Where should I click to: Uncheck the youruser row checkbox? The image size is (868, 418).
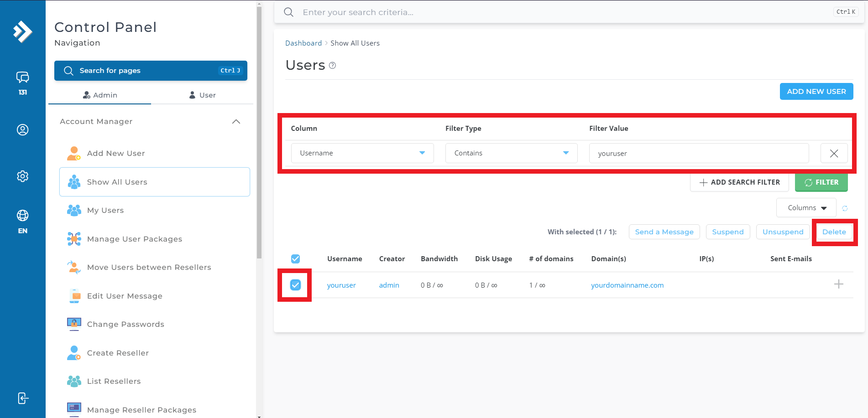click(x=295, y=285)
